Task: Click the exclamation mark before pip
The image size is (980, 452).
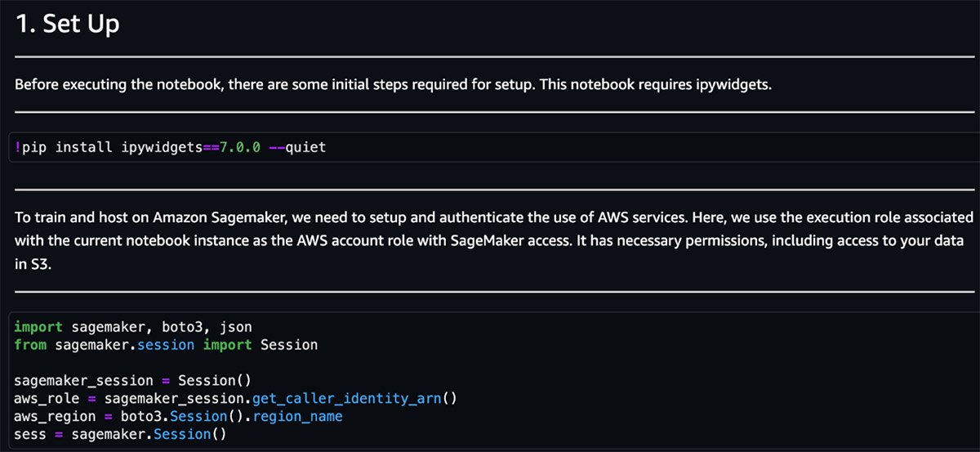Action: coord(17,147)
